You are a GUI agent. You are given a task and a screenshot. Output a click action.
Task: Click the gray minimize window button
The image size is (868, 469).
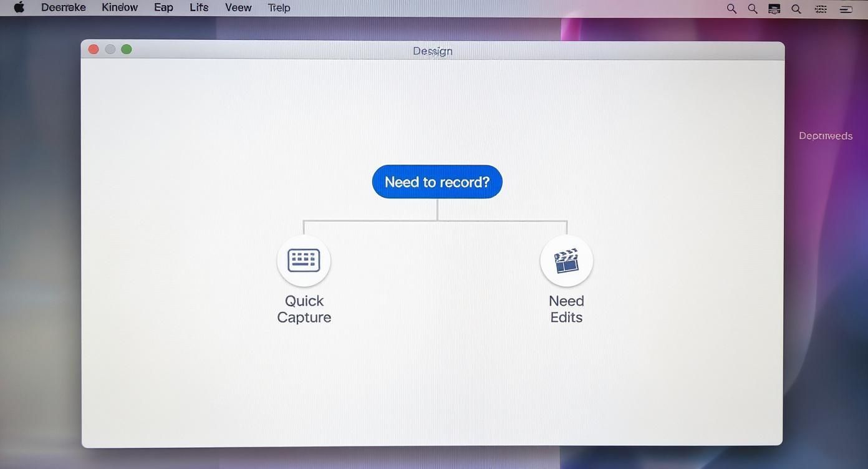pos(110,49)
